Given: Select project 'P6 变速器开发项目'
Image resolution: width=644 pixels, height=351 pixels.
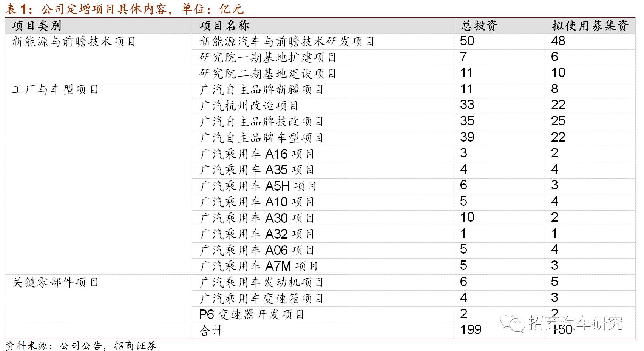Looking at the screenshot, I should pyautogui.click(x=252, y=314).
